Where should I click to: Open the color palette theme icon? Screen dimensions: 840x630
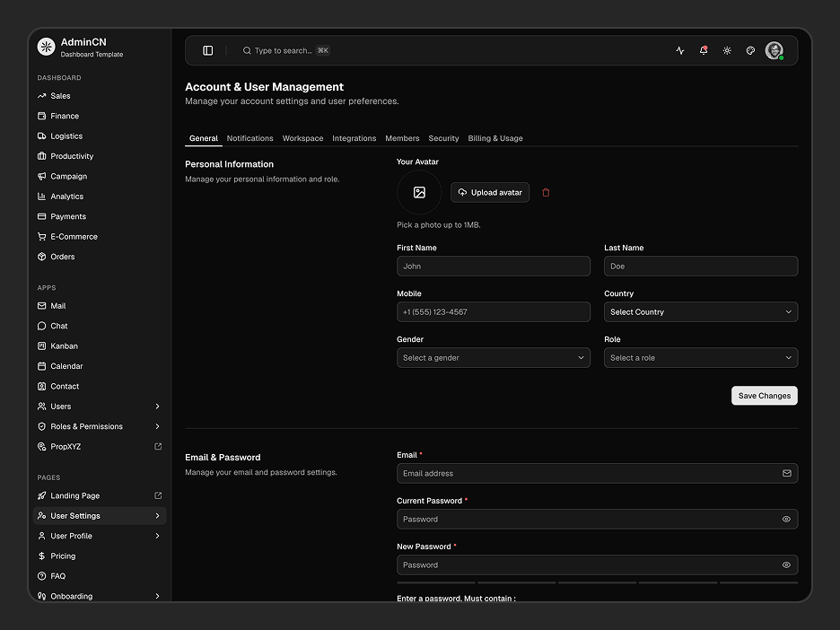(x=750, y=50)
